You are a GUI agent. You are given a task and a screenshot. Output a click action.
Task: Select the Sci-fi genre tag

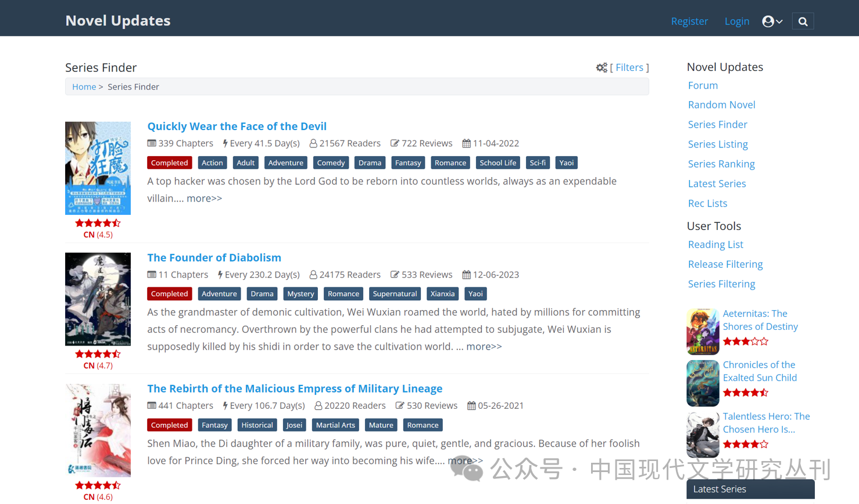pyautogui.click(x=537, y=163)
